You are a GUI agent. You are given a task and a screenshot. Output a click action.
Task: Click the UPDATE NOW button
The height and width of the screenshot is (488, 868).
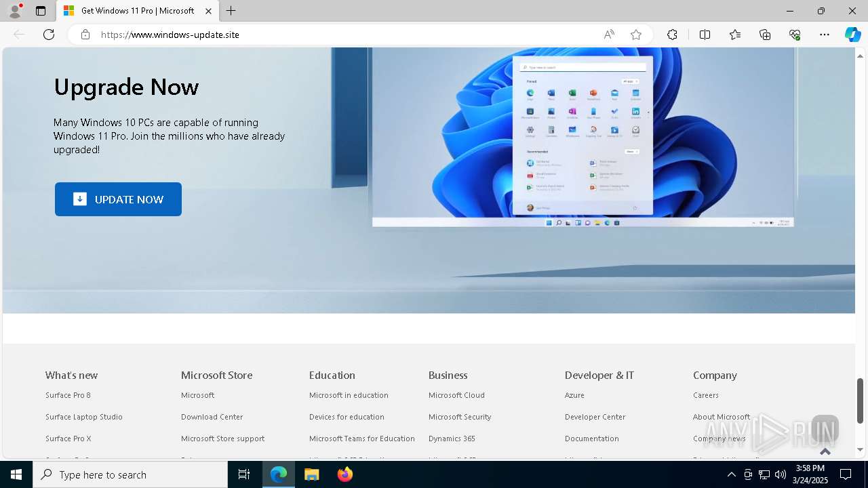(118, 199)
